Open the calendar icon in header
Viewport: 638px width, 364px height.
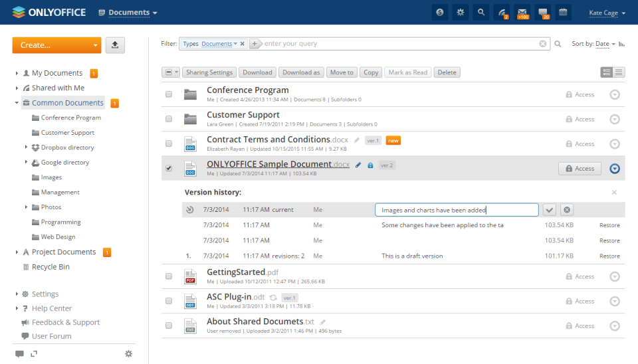(563, 13)
